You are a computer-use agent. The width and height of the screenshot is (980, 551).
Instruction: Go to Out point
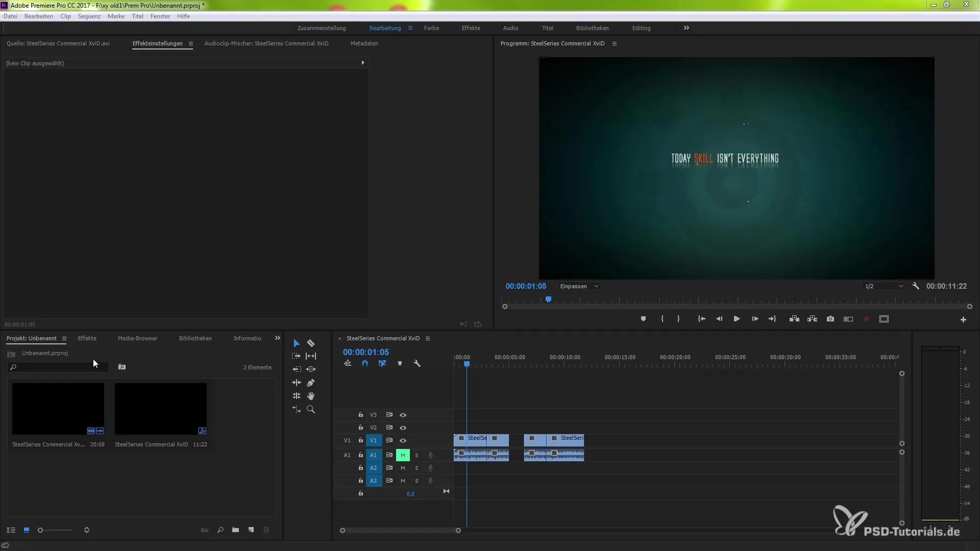tap(772, 319)
